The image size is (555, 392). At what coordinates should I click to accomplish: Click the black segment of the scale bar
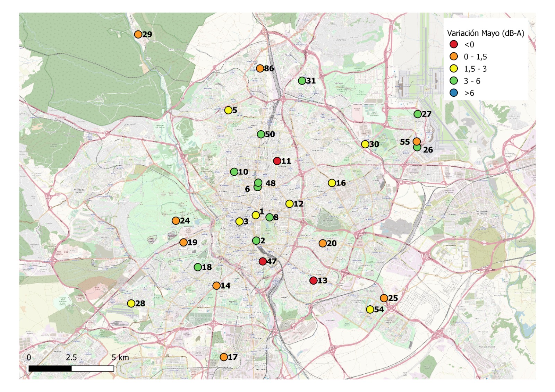tap(50, 368)
